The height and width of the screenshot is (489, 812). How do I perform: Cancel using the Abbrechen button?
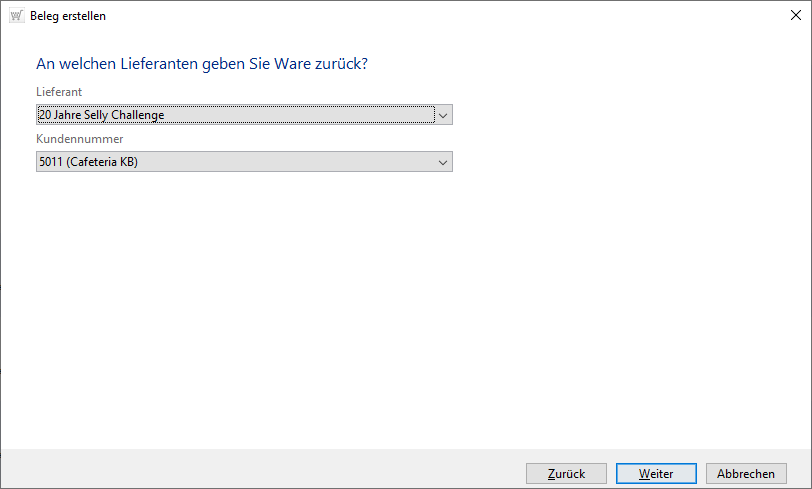pyautogui.click(x=746, y=474)
